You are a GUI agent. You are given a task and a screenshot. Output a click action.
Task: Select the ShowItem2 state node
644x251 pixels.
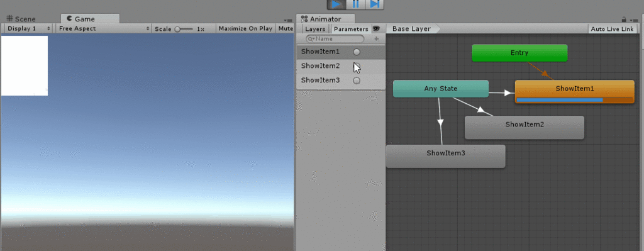525,127
